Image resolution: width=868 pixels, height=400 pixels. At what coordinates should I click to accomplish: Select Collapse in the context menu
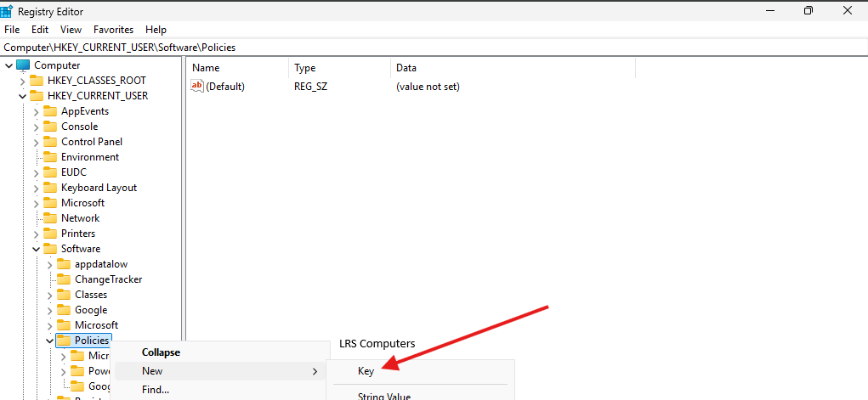coord(161,352)
